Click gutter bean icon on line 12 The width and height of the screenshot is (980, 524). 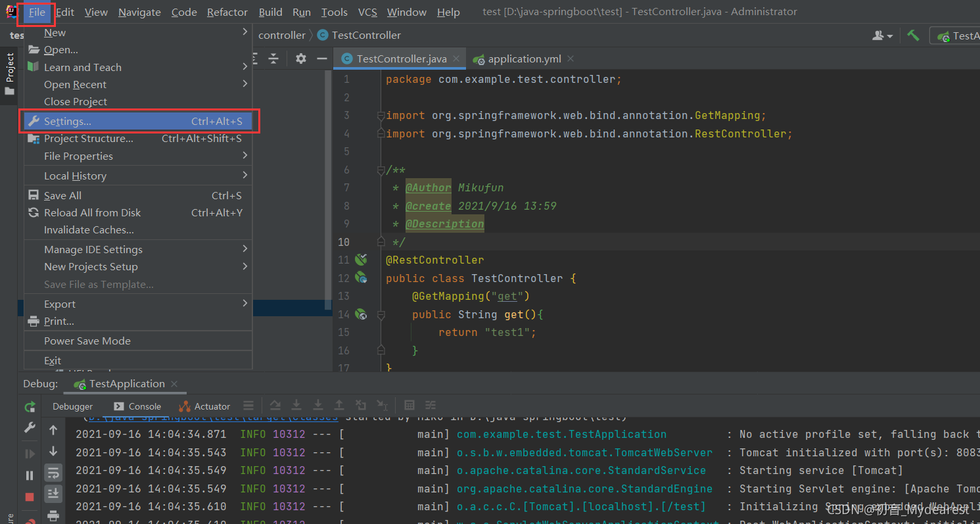pos(361,278)
